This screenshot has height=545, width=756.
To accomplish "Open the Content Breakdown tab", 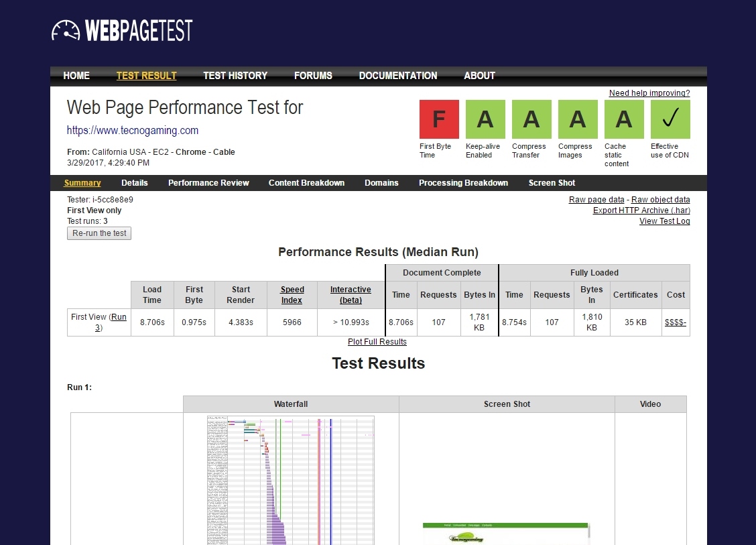I will tap(306, 183).
